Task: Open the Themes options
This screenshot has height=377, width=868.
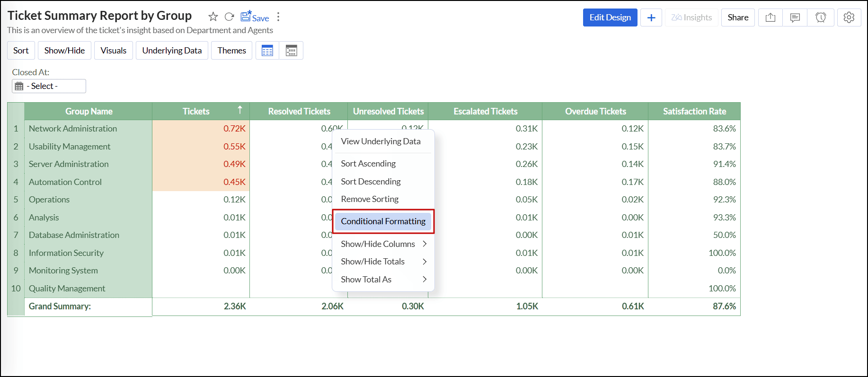Action: click(x=231, y=51)
